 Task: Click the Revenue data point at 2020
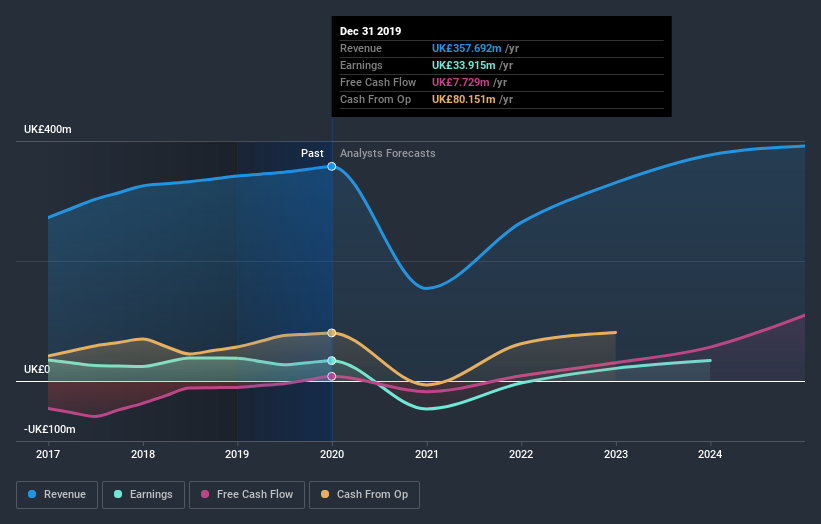click(331, 166)
